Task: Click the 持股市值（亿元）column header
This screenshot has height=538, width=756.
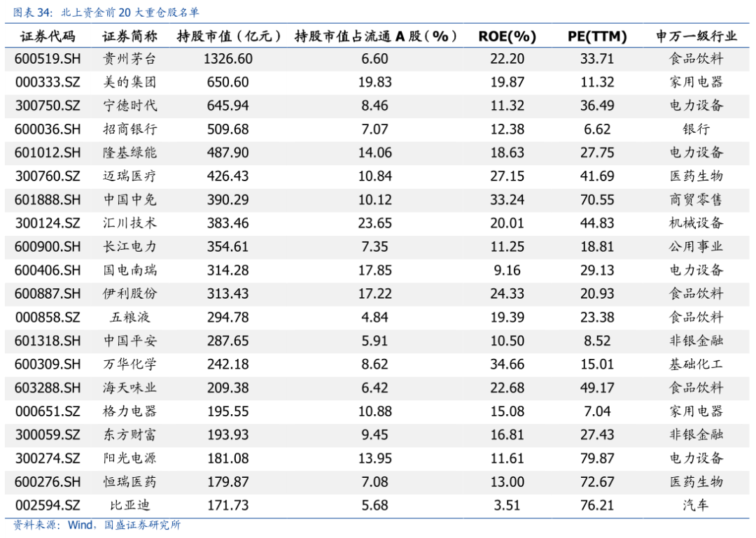Action: point(228,36)
